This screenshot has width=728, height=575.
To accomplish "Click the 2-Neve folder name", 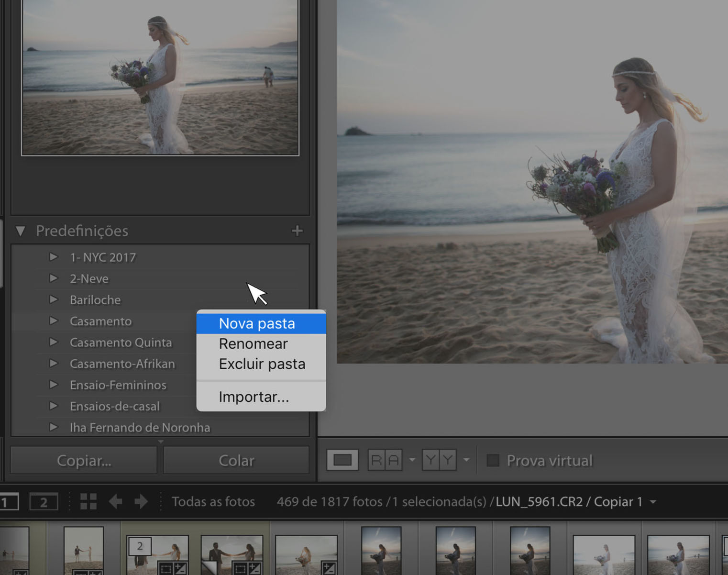I will [89, 278].
